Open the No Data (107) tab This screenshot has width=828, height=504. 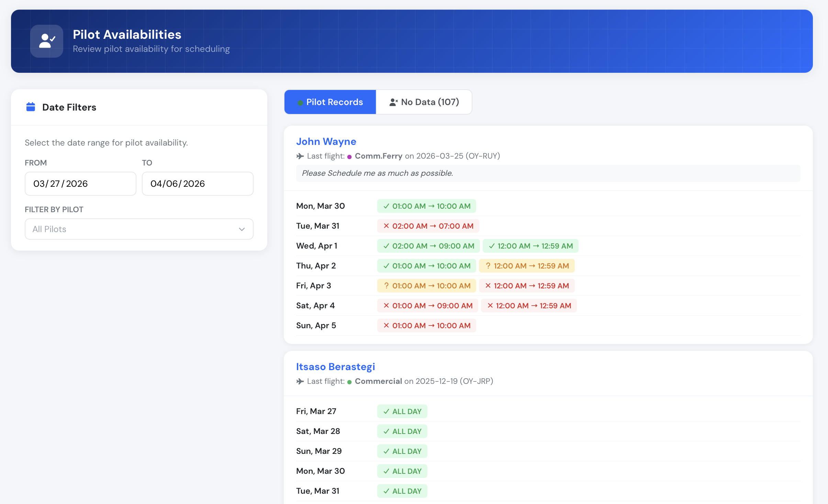coord(424,102)
